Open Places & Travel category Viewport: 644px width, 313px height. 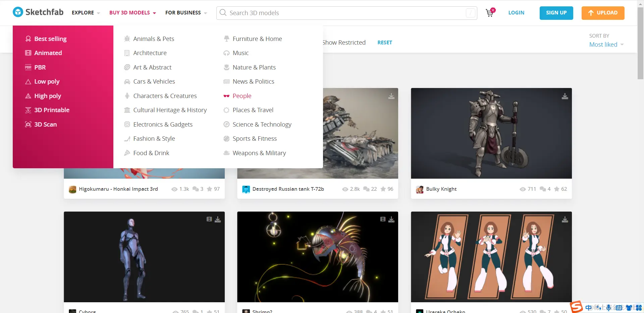point(253,110)
